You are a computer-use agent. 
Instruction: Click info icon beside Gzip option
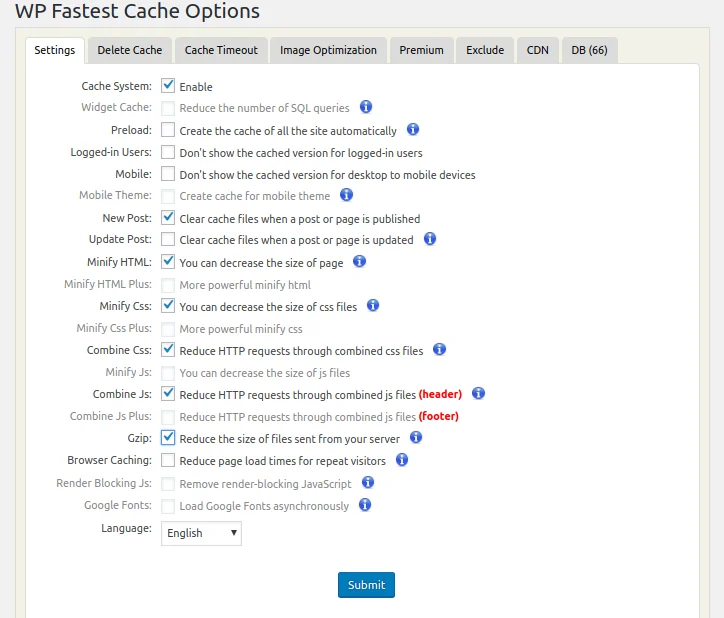416,437
